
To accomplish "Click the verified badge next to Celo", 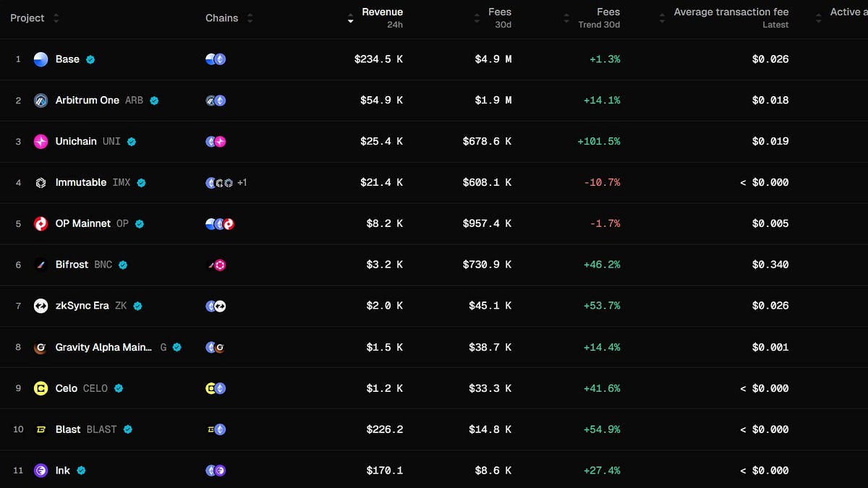I will [119, 388].
